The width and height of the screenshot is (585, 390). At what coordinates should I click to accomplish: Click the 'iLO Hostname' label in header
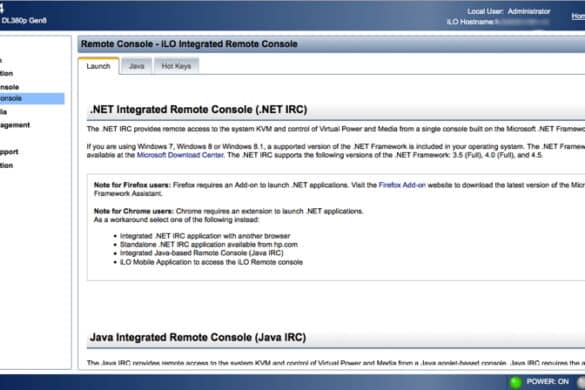pos(470,22)
